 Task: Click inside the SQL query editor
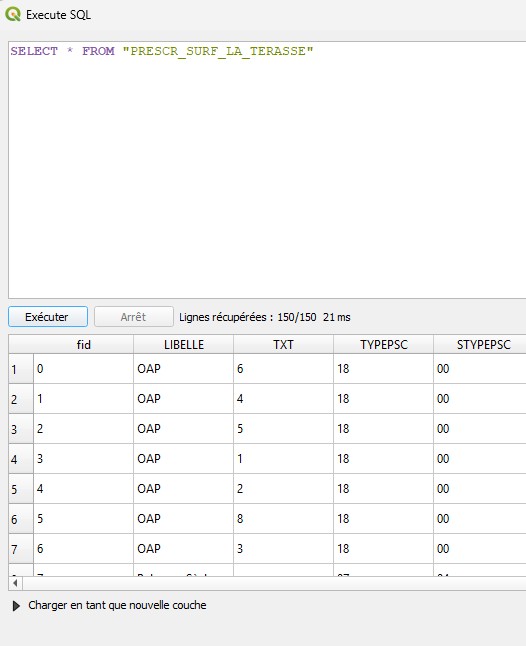click(267, 170)
